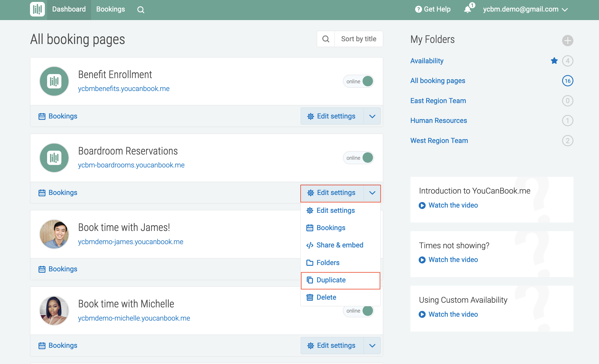Open notifications via the bell icon
The height and width of the screenshot is (364, 599).
[x=468, y=9]
